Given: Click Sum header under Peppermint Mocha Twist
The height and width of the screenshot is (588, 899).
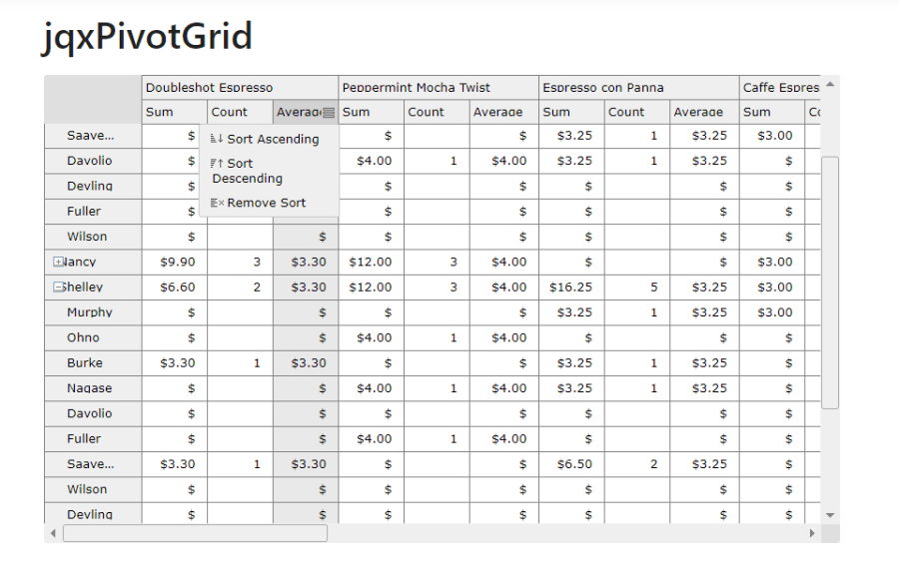Looking at the screenshot, I should pyautogui.click(x=371, y=112).
